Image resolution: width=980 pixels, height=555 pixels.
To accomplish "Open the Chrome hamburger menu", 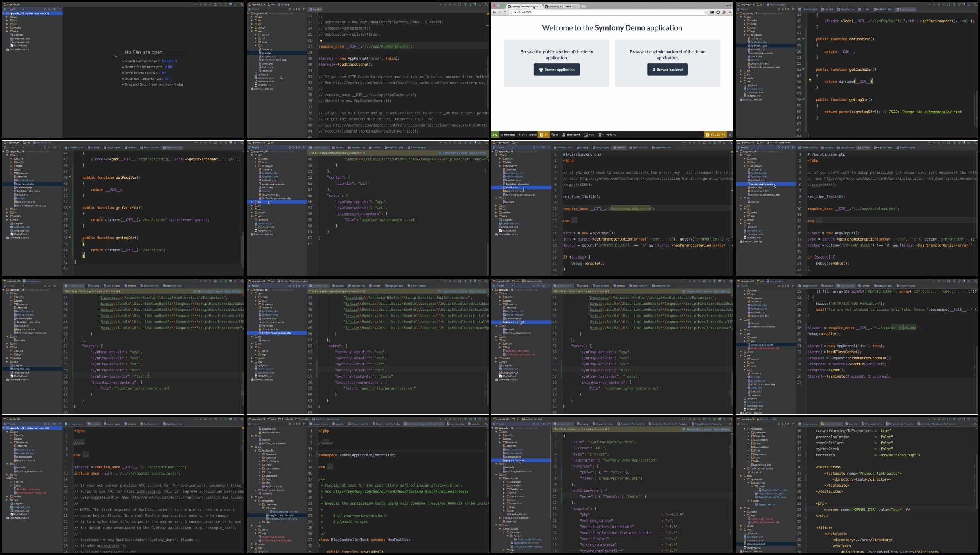I will click(x=730, y=12).
